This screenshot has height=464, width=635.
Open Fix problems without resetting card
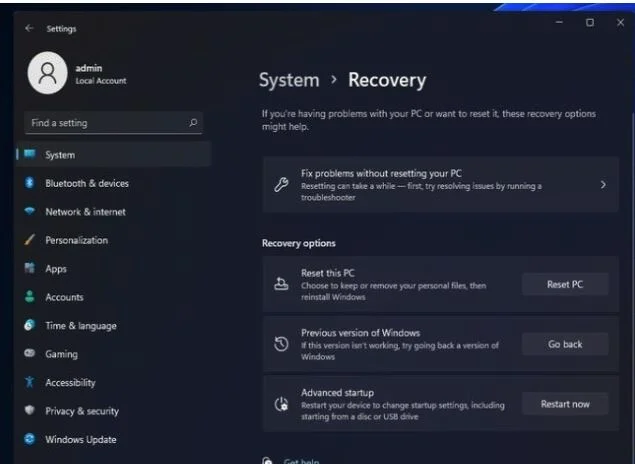click(x=441, y=185)
